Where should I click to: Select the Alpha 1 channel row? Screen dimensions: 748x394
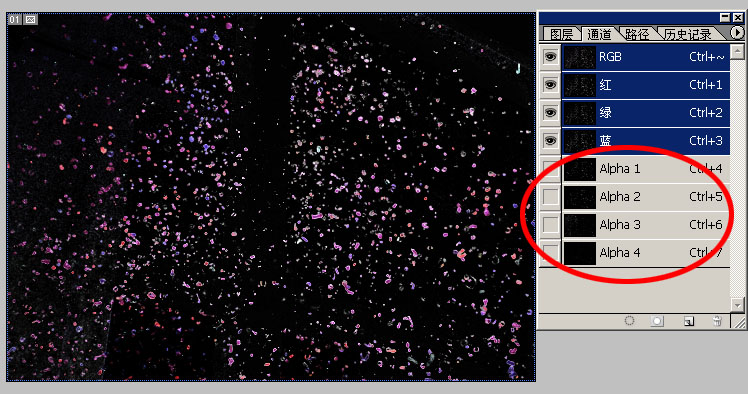pos(646,169)
